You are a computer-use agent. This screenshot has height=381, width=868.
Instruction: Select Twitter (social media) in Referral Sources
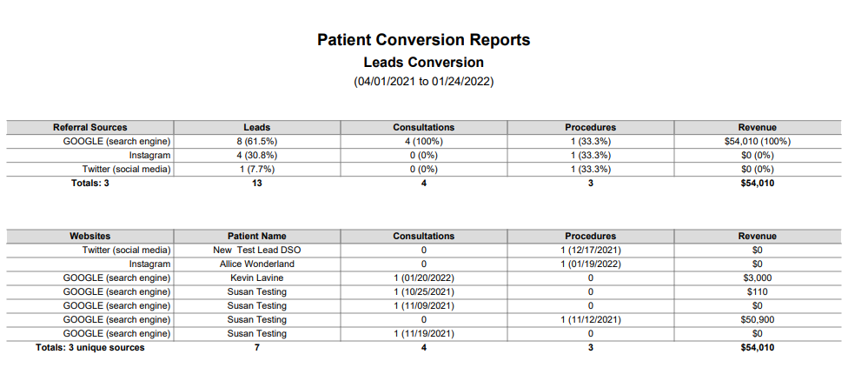click(x=127, y=169)
